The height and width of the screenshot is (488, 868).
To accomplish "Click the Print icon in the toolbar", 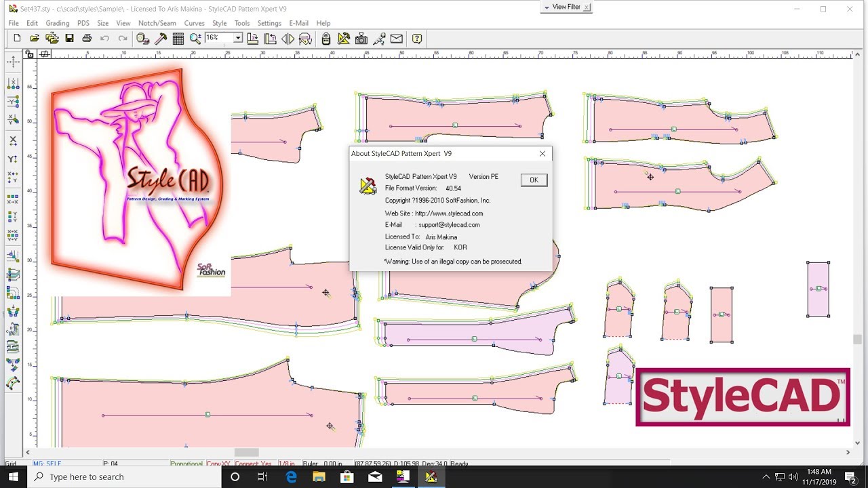I will click(x=87, y=39).
